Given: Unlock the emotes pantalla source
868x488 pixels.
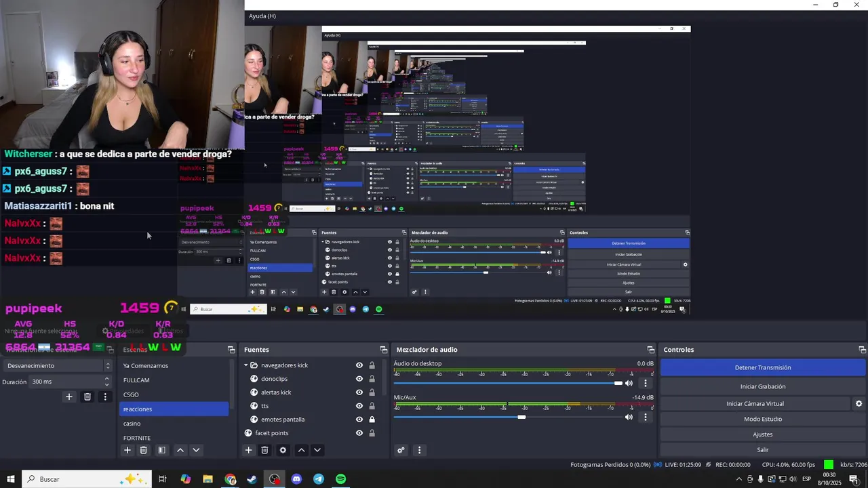Looking at the screenshot, I should [x=372, y=420].
